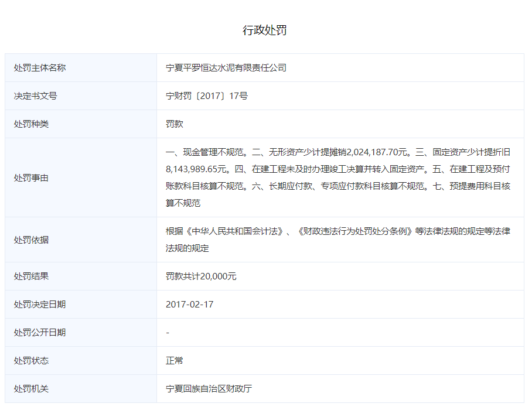Click the 罚款 penalty type value
The height and width of the screenshot is (410, 532).
175,124
